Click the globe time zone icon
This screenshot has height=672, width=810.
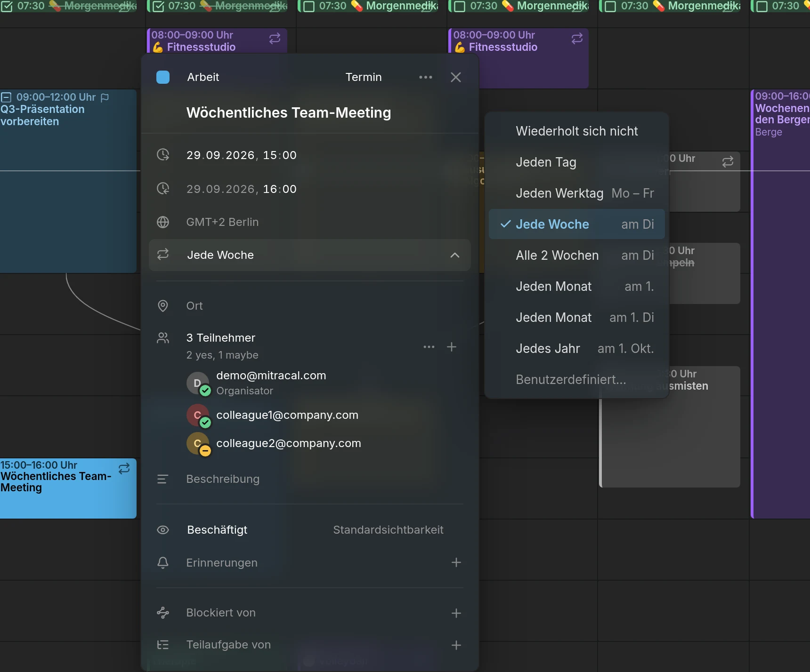point(163,222)
